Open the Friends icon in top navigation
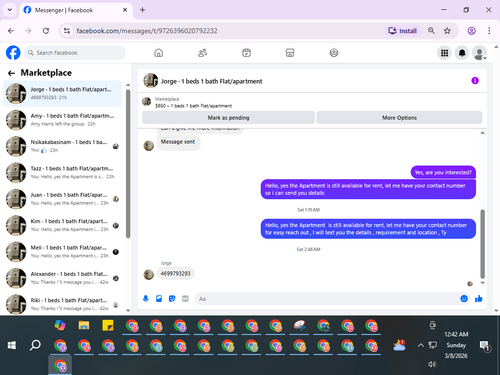Image resolution: width=500 pixels, height=375 pixels. click(x=202, y=53)
